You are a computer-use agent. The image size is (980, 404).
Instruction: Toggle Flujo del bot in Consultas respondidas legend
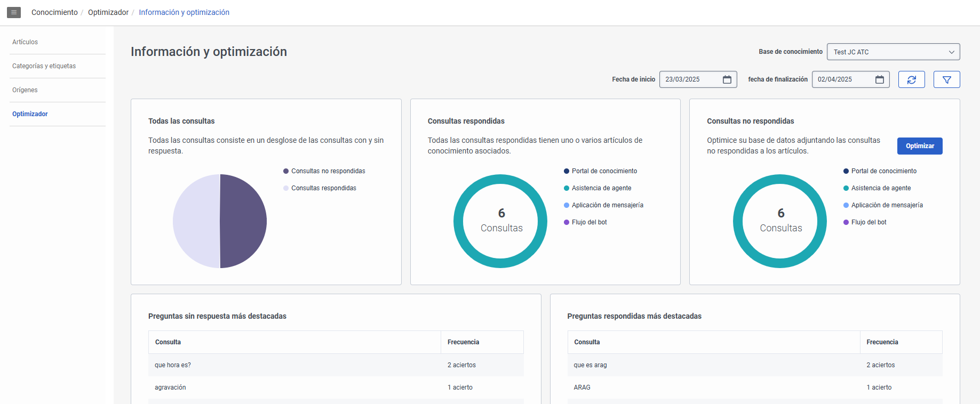(x=585, y=222)
